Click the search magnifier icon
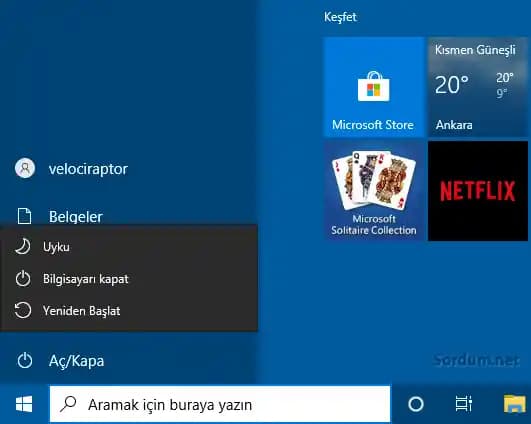The height and width of the screenshot is (424, 531). tap(68, 404)
